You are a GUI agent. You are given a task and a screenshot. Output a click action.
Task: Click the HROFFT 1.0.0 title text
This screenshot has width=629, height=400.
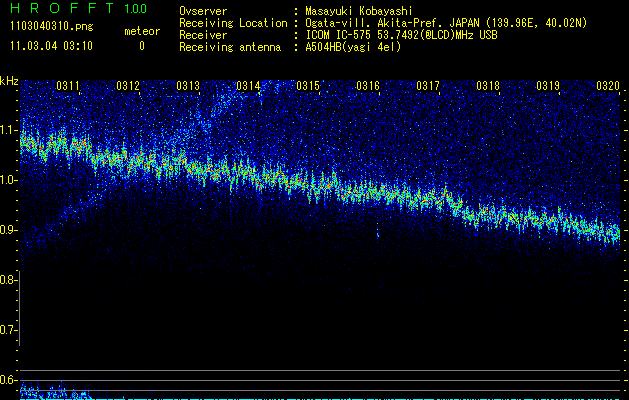point(78,8)
